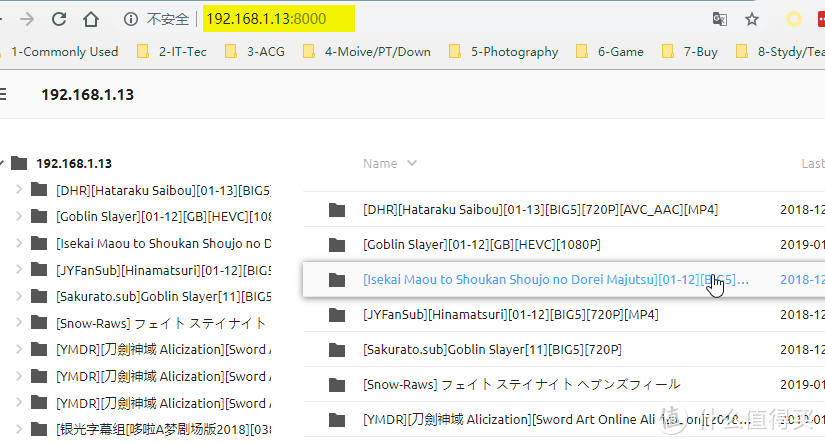Click date in Hataraku Saibou list row
The image size is (825, 445).
(x=802, y=210)
